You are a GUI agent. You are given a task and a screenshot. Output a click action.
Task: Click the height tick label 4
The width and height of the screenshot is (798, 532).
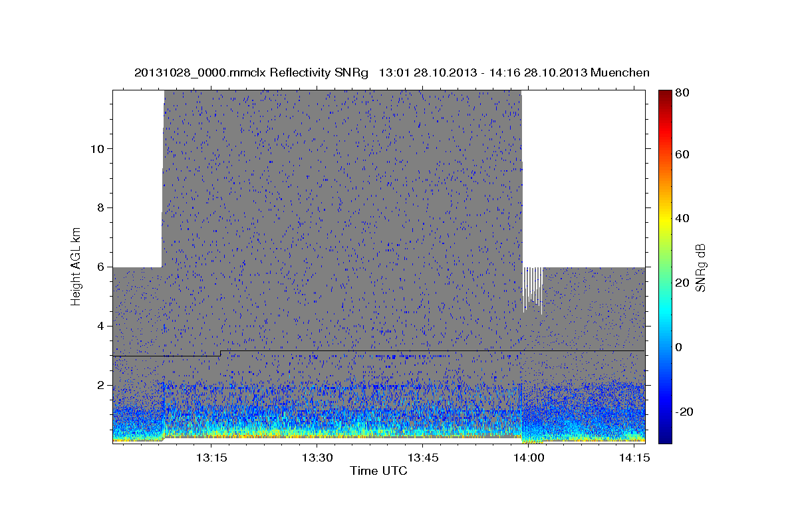click(101, 326)
